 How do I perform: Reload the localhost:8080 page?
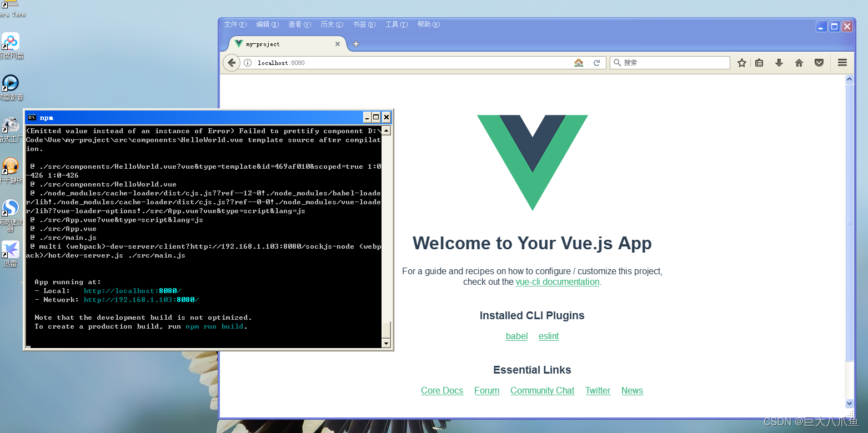tap(596, 63)
